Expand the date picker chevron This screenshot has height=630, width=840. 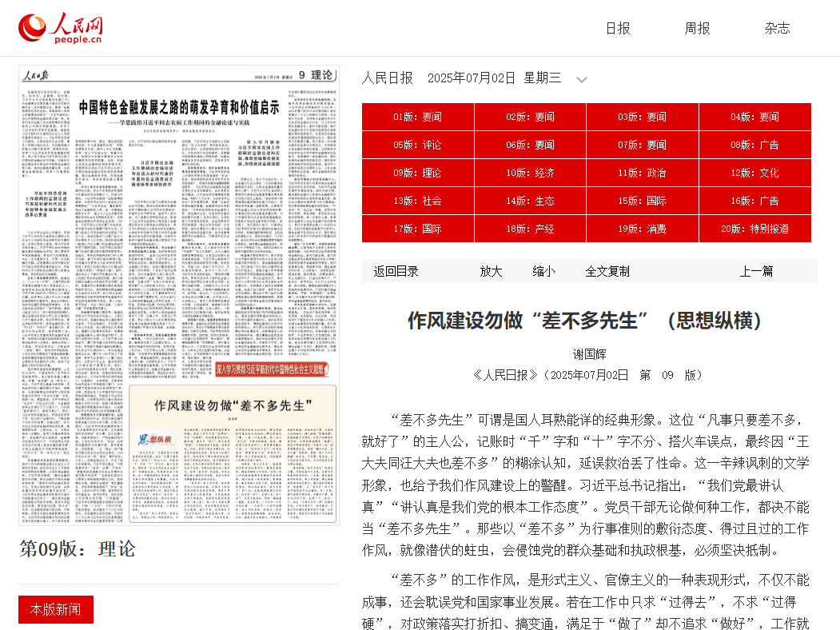point(582,80)
